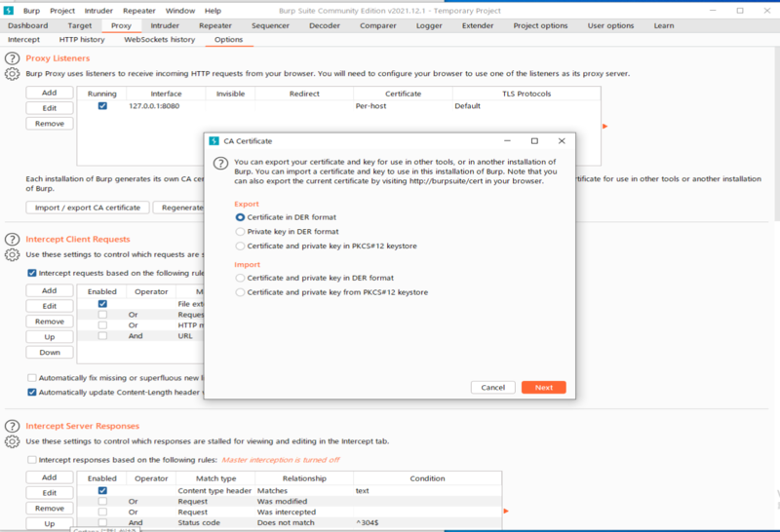Open the Learn tab
The width and height of the screenshot is (780, 532).
tap(664, 26)
